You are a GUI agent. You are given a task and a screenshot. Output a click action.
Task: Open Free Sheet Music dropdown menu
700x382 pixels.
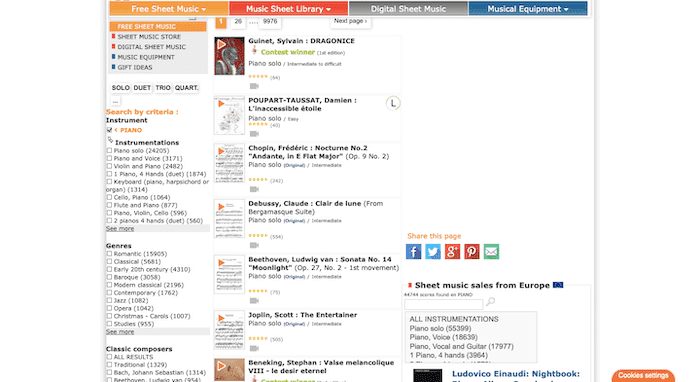point(169,8)
